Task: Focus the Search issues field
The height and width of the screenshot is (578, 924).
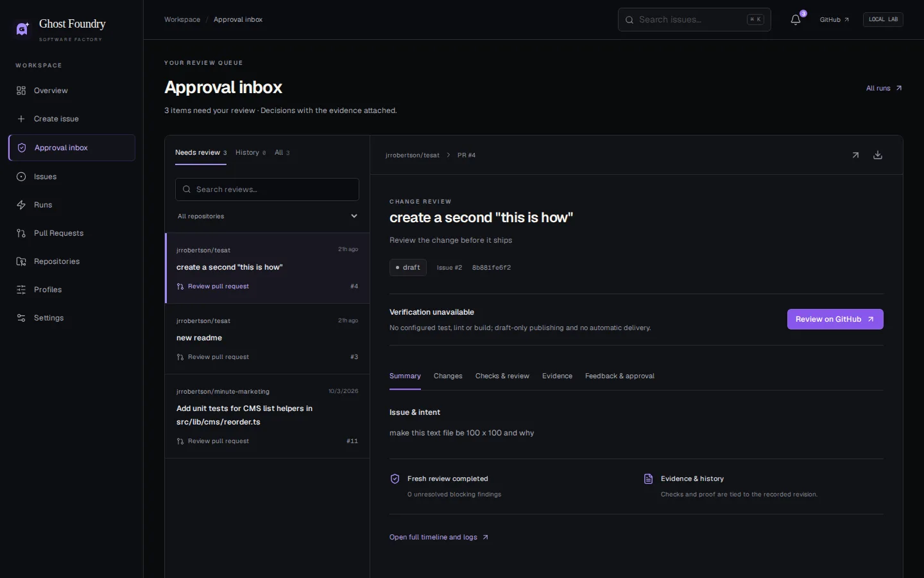Action: (694, 20)
